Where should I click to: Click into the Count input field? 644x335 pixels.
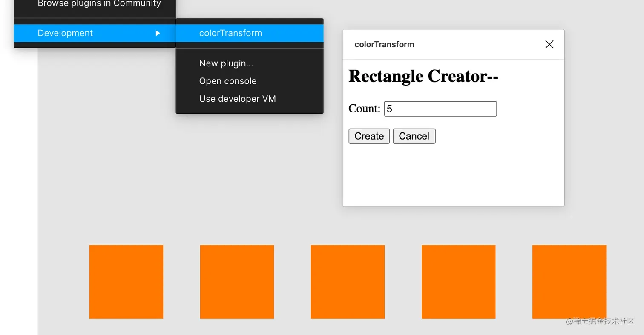pyautogui.click(x=440, y=109)
